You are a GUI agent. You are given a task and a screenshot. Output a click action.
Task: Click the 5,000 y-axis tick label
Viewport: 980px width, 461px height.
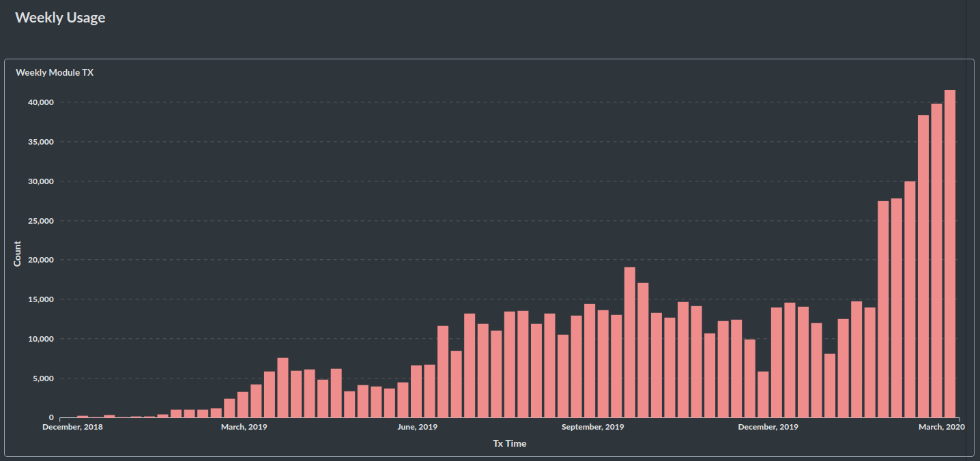pos(42,378)
